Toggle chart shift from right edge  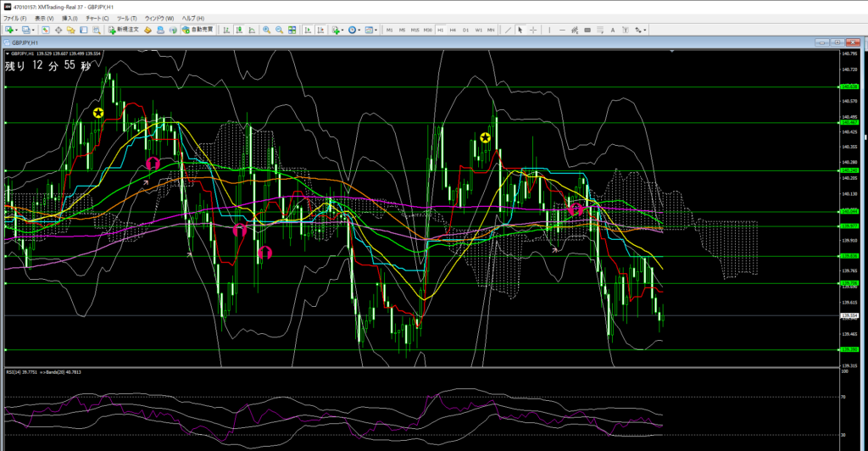(320, 30)
